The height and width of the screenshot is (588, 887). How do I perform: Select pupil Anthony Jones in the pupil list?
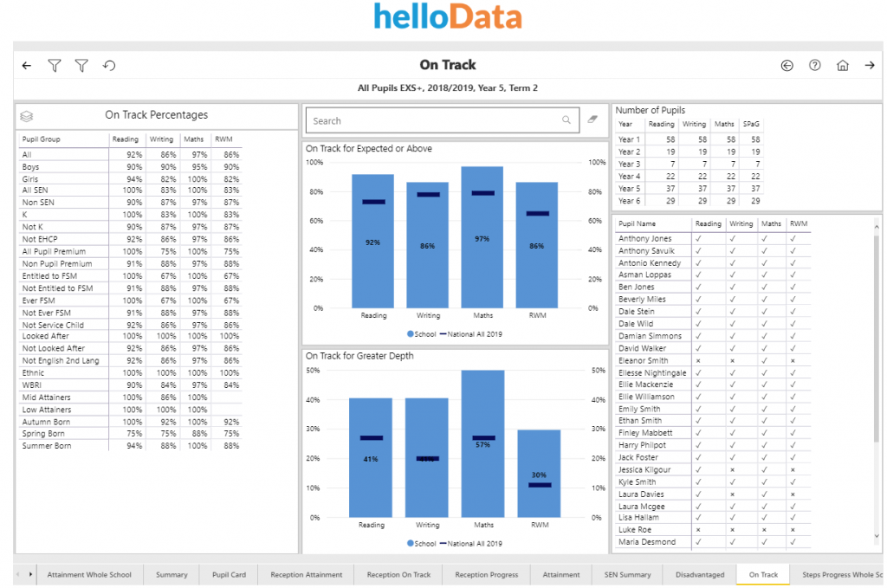[646, 237]
